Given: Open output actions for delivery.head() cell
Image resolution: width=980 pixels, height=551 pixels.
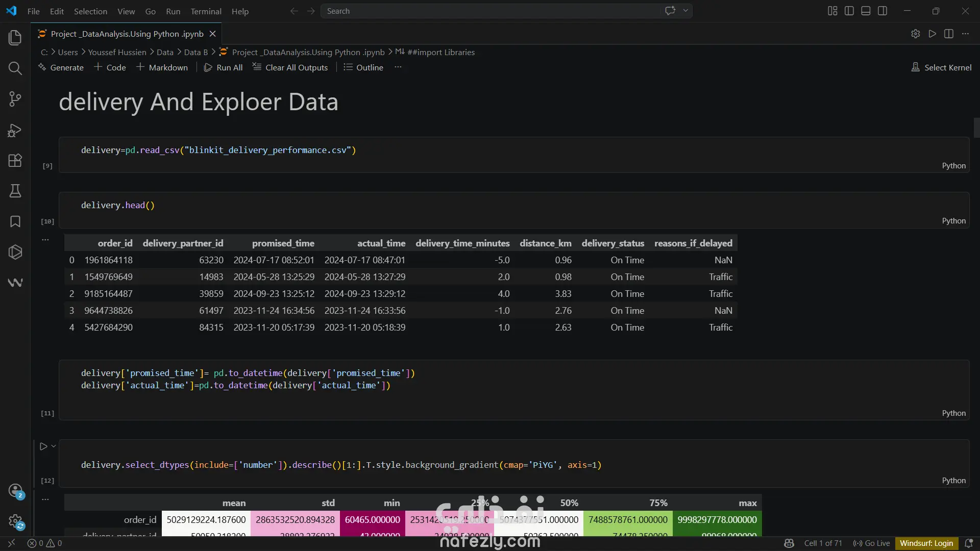Looking at the screenshot, I should pyautogui.click(x=45, y=239).
